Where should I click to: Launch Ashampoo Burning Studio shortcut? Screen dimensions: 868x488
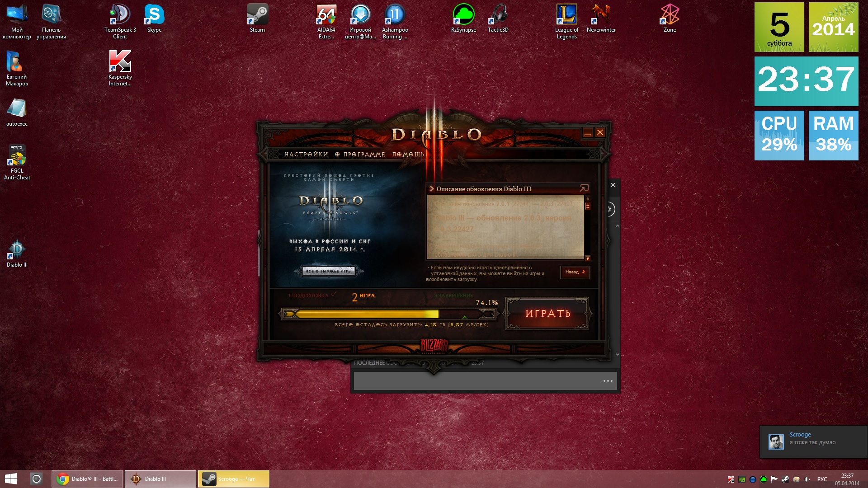coord(395,21)
